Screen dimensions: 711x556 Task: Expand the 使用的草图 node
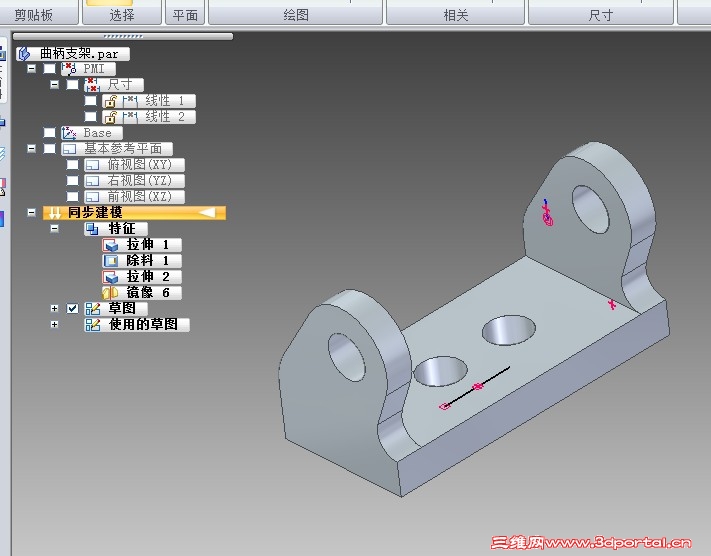pos(54,325)
